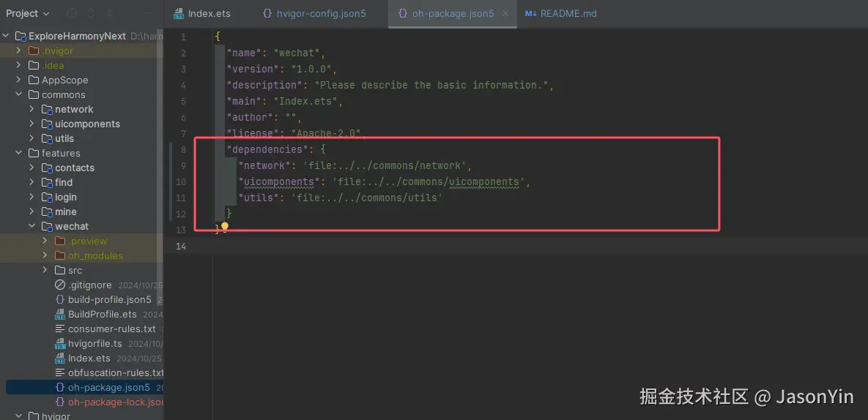Open the Project view dropdown
868x420 pixels.
click(x=28, y=13)
